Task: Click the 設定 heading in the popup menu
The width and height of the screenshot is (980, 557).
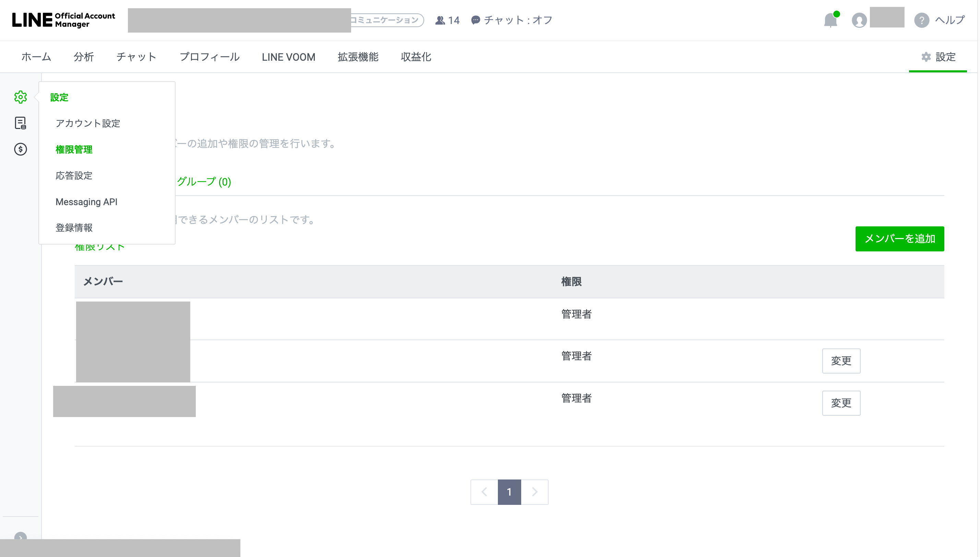Action: point(59,97)
